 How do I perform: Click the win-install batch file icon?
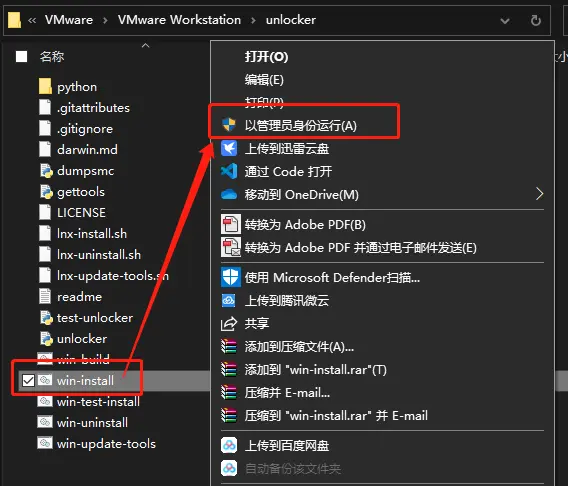coord(45,380)
